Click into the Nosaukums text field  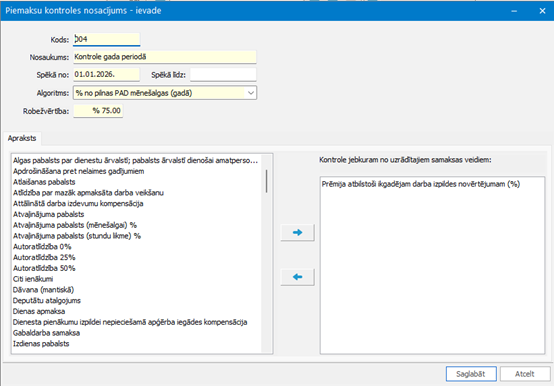point(165,57)
